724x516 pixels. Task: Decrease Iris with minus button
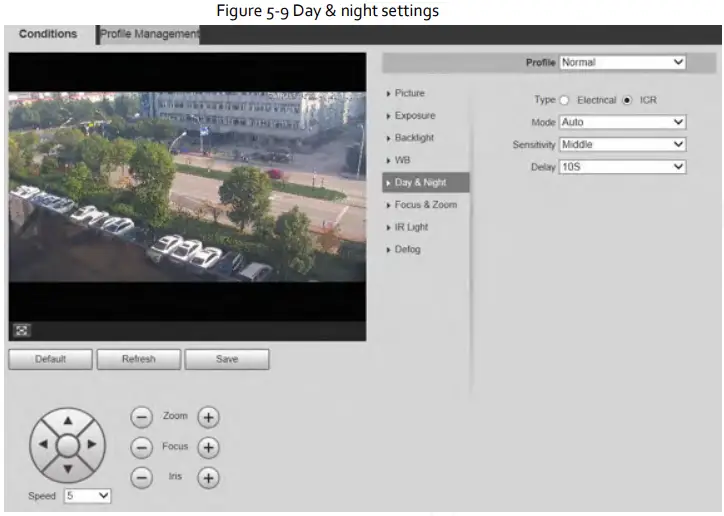point(141,478)
